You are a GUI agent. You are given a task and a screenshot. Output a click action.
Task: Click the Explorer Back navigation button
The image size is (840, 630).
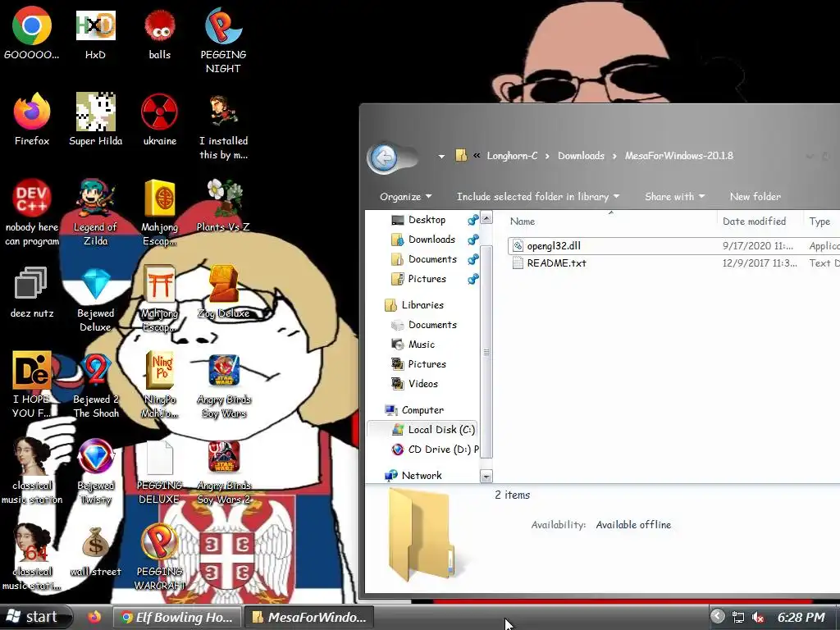pos(384,157)
